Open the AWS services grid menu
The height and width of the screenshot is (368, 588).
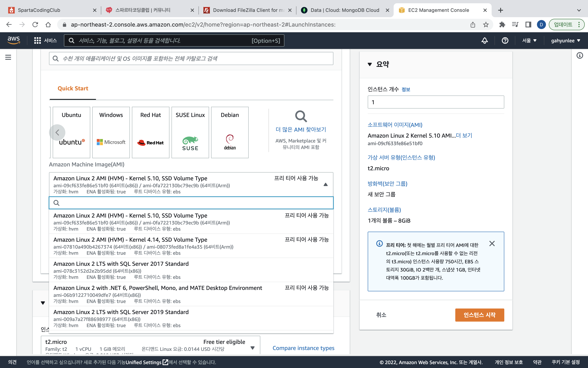[37, 40]
